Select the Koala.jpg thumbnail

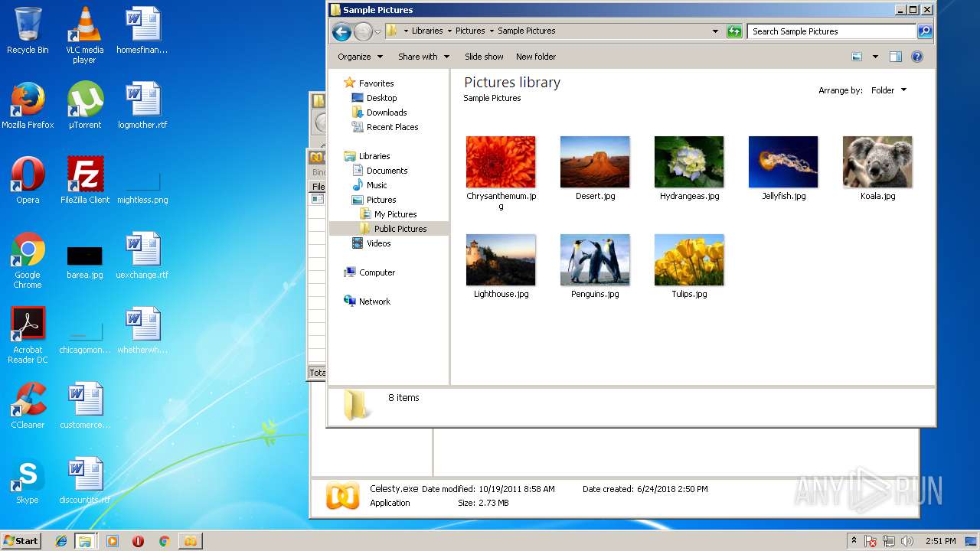[877, 162]
